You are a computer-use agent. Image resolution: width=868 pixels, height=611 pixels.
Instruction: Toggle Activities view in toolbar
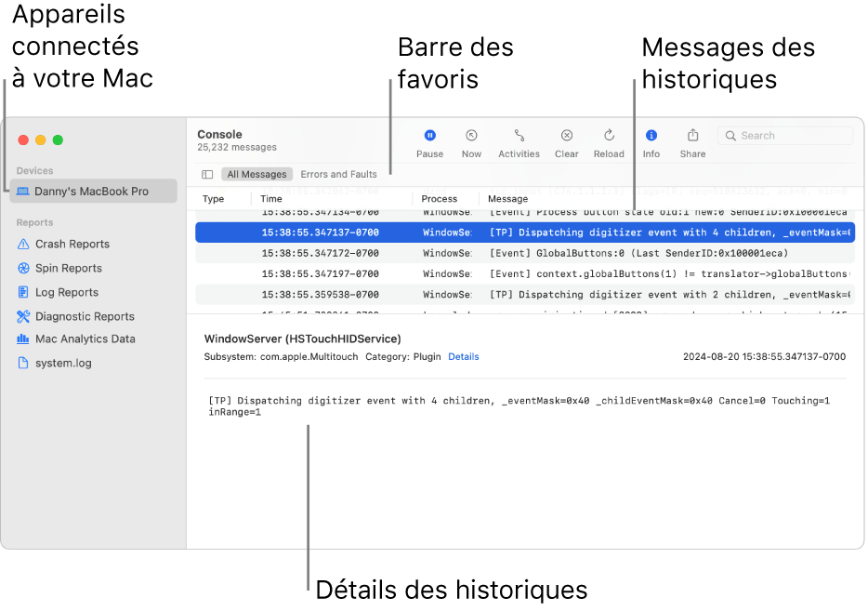[x=519, y=143]
